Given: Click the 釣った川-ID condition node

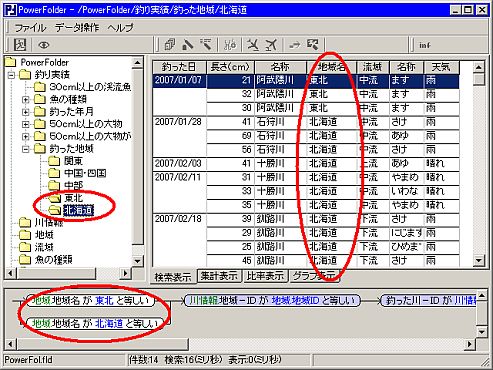Looking at the screenshot, I should pos(428,301).
